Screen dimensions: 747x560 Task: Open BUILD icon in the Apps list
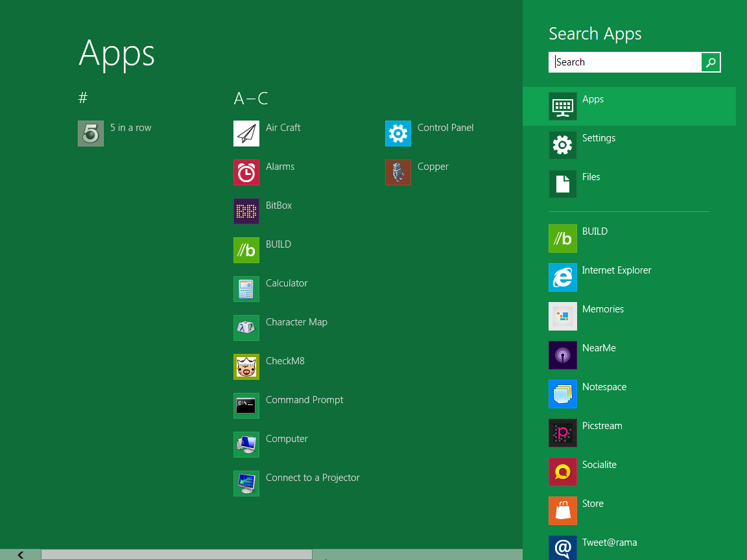click(246, 250)
